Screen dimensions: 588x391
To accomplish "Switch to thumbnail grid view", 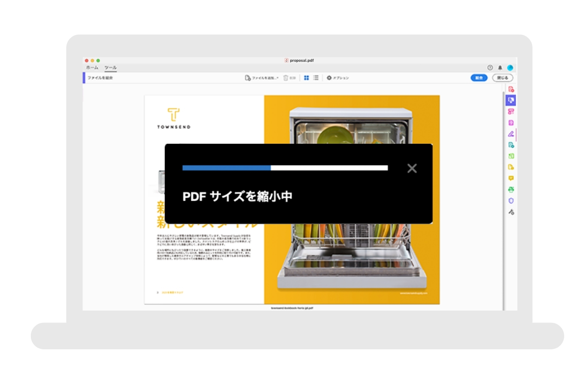I will (x=306, y=78).
